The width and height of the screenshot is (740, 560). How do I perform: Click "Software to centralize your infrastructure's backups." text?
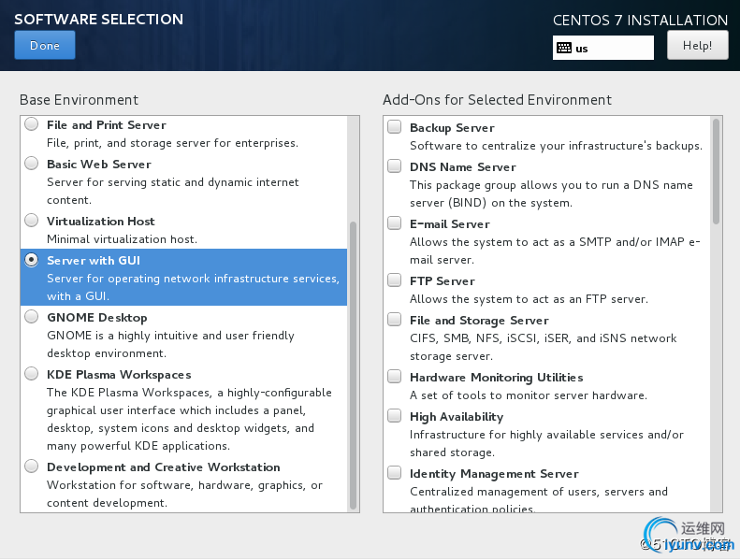pos(556,146)
